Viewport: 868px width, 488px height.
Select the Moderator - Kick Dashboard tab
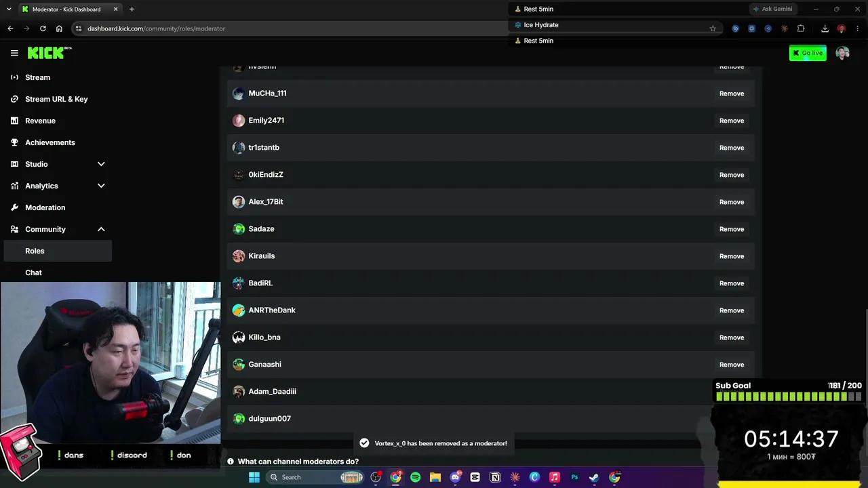[69, 9]
